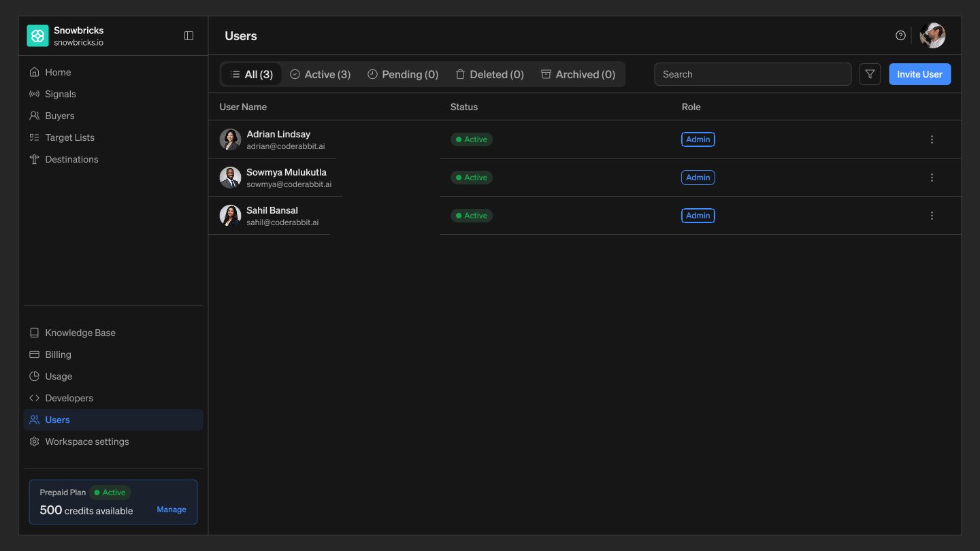Open the help question mark icon
Screen dimensions: 980x551
[900, 35]
